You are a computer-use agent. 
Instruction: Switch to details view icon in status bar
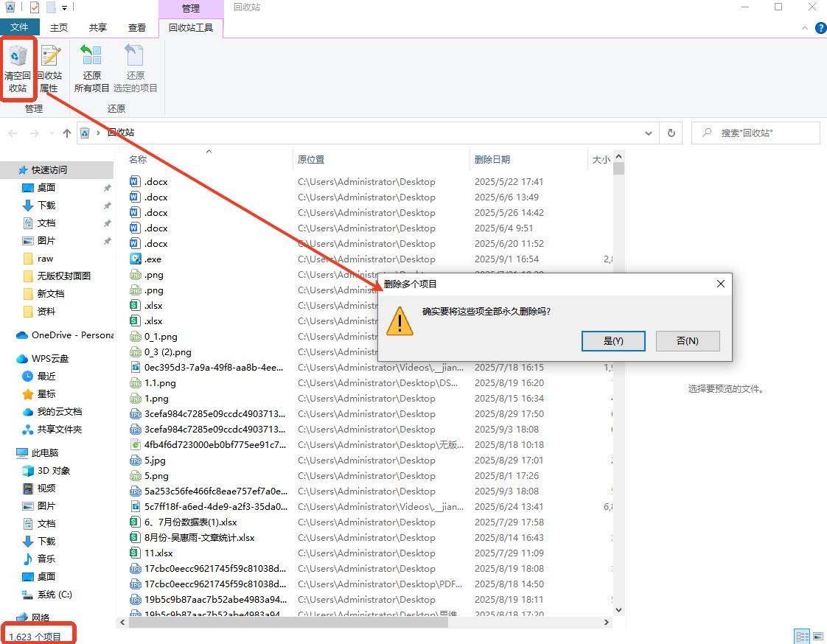[802, 637]
